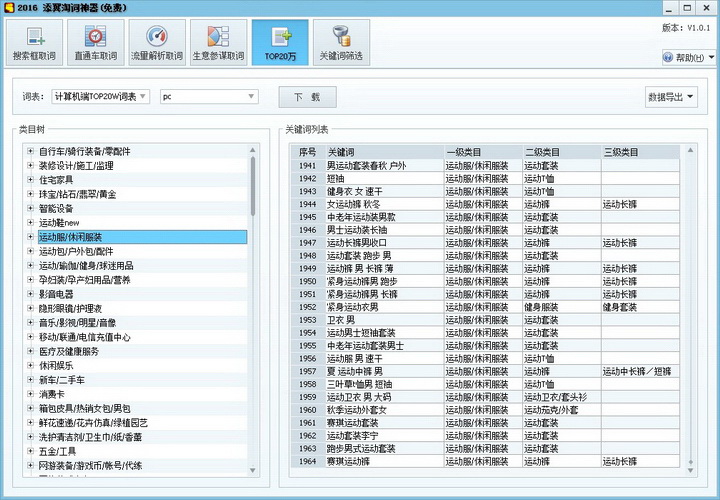Select row number 1964
This screenshot has height=500, width=720.
(308, 461)
